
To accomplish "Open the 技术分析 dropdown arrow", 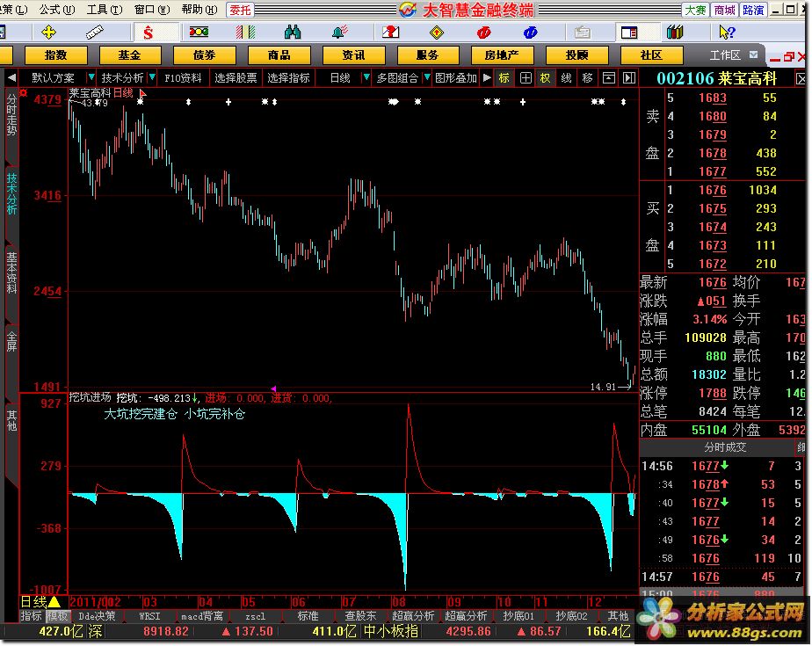I will pos(152,77).
